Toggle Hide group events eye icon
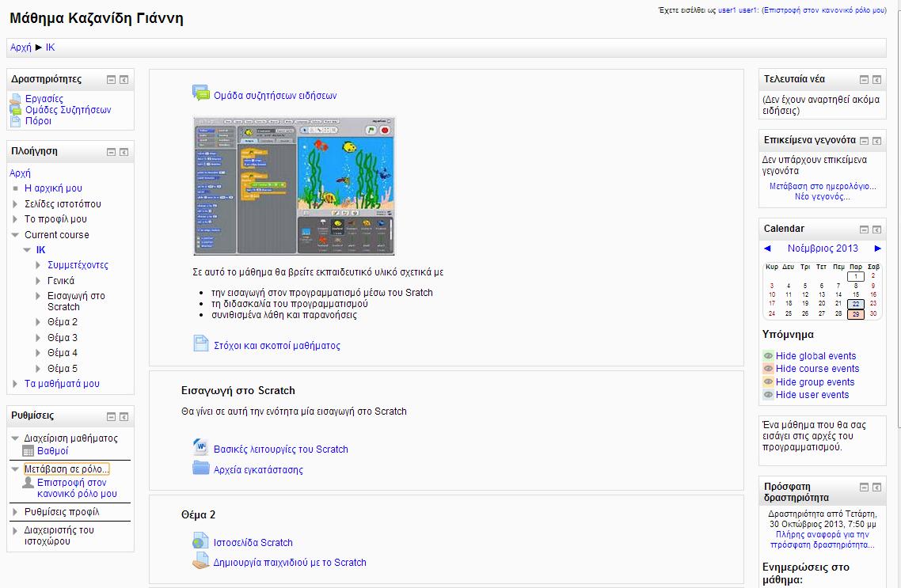The image size is (901, 588). pos(768,382)
